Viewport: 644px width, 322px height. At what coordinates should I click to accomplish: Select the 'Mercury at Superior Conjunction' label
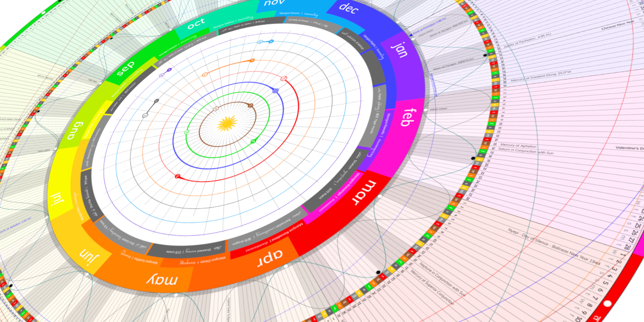click(x=432, y=287)
